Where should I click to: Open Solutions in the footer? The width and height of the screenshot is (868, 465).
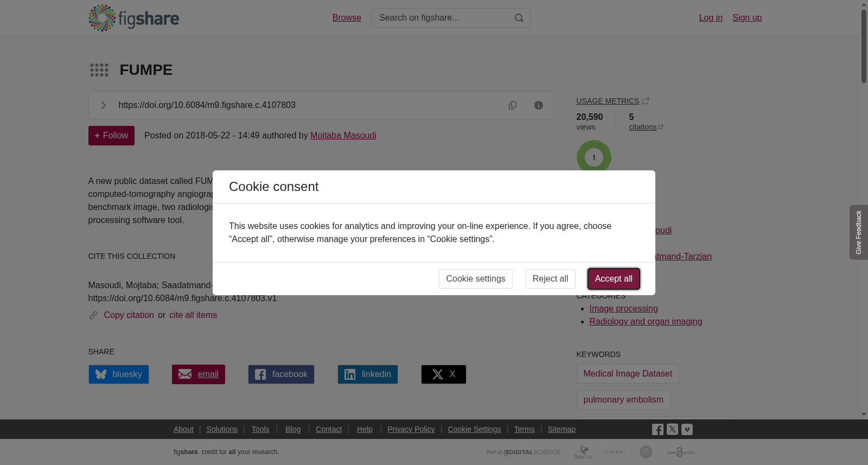tap(222, 429)
